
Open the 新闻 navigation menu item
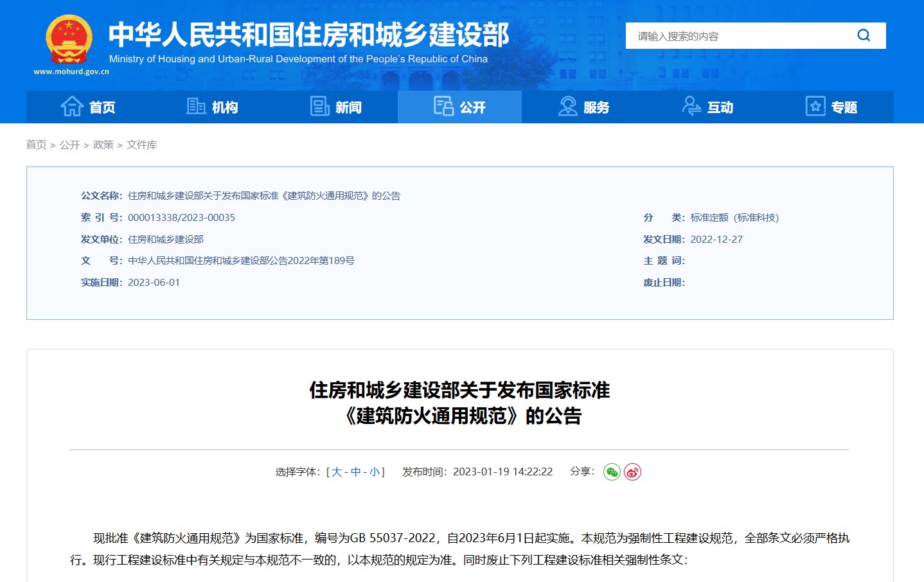(x=348, y=107)
